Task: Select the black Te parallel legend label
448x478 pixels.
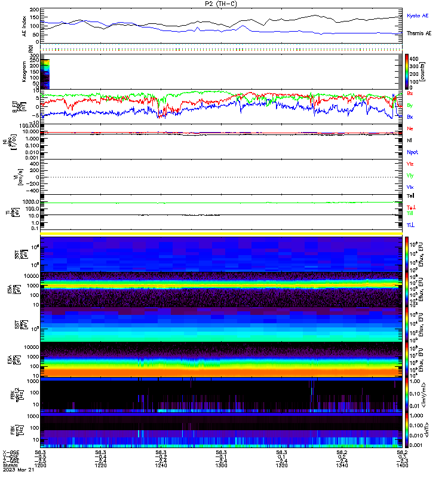Action: [x=410, y=196]
